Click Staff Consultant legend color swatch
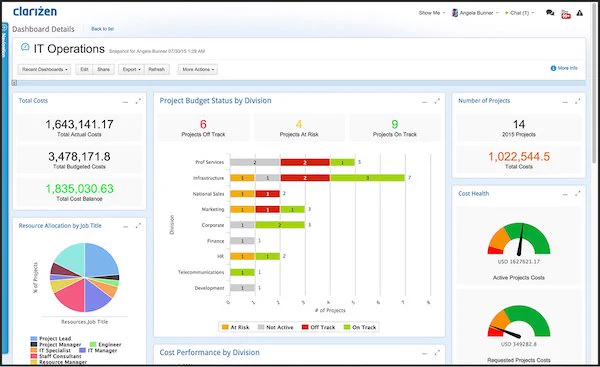Screen dimensions: 600x367 pyautogui.click(x=34, y=356)
